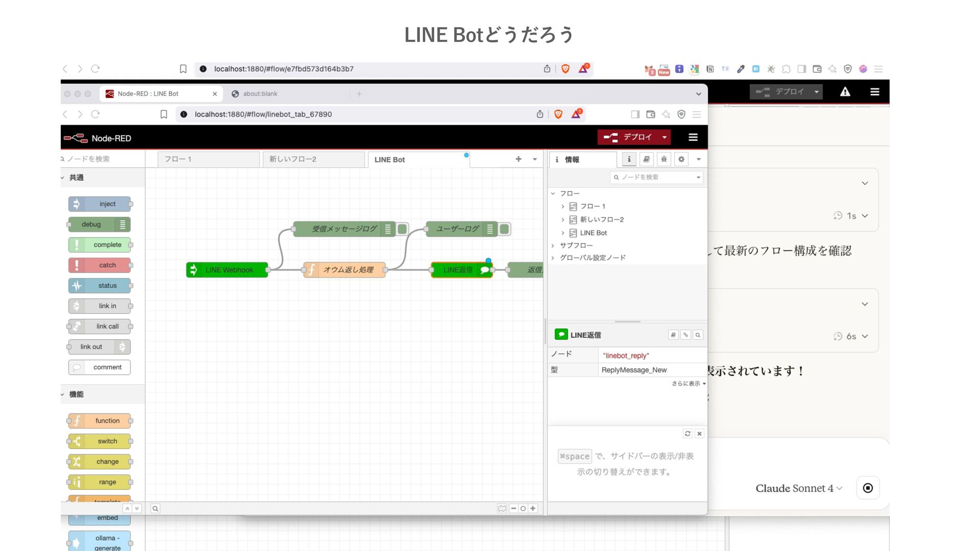Open the デプロイ dropdown arrow in front window

(664, 137)
